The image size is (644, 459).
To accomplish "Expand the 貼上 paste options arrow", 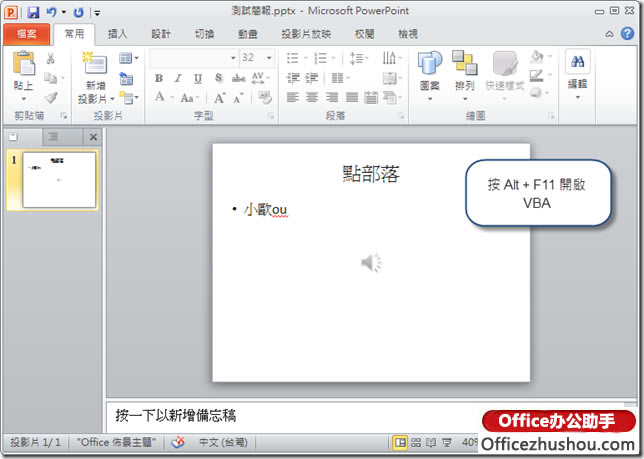I will 23,99.
